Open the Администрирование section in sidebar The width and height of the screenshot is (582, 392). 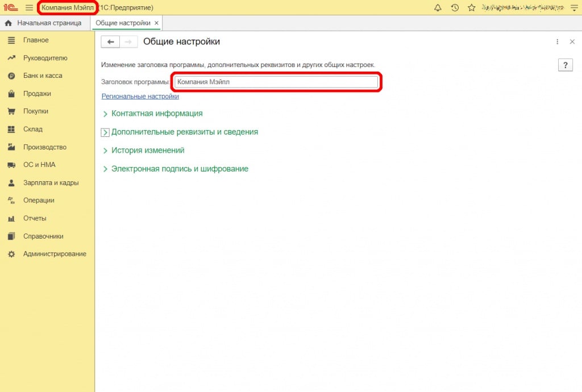55,254
